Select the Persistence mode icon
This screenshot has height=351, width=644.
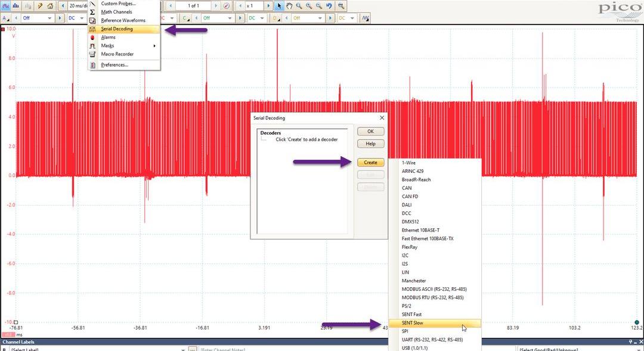(x=27, y=6)
